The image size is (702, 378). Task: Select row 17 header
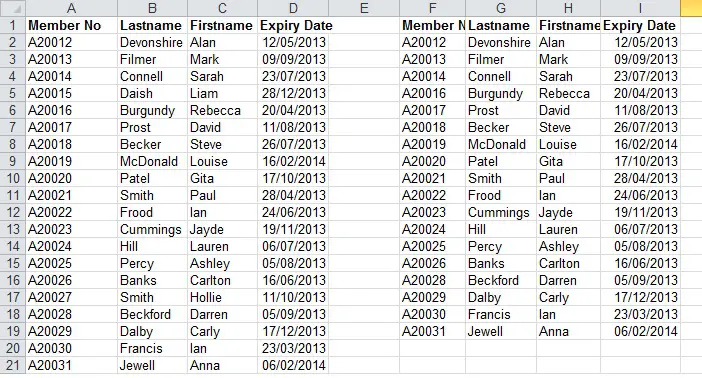click(x=13, y=297)
